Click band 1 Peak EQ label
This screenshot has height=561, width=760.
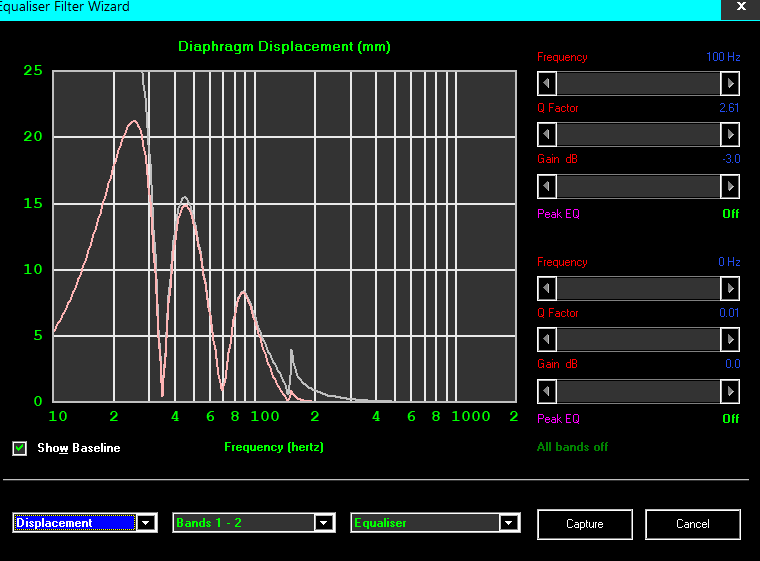pos(558,214)
